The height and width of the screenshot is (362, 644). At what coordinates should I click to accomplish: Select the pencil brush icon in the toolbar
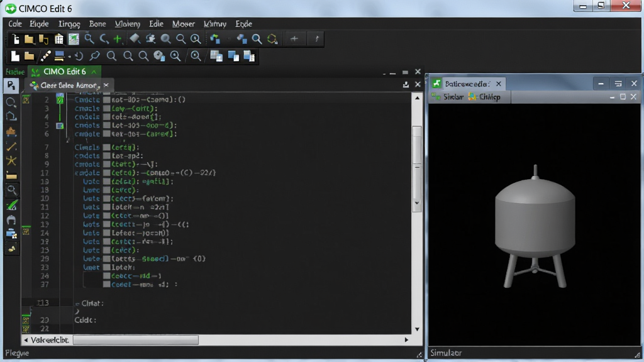click(x=45, y=56)
